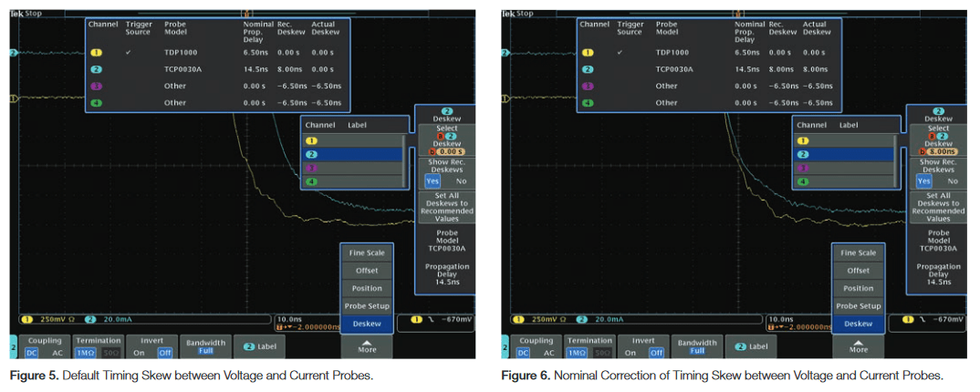Screen dimensions: 980x392
Task: Set Show Rec. Deskews to No in left screenshot
Action: (x=461, y=181)
